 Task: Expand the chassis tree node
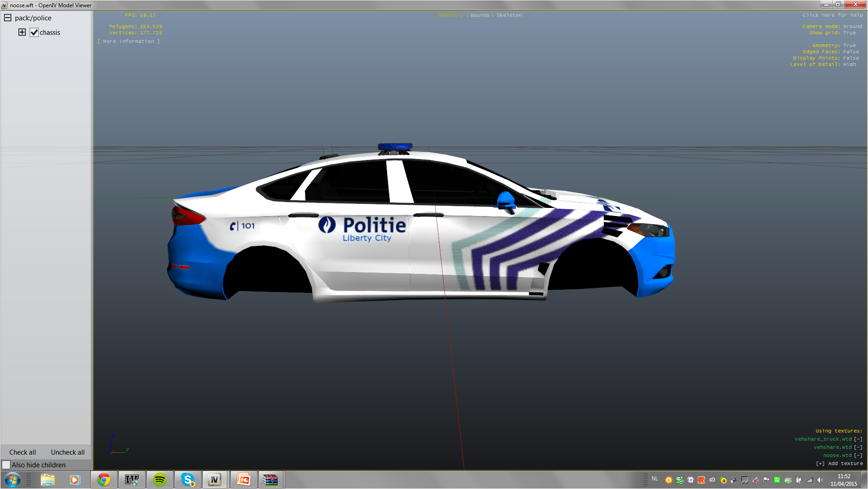22,32
